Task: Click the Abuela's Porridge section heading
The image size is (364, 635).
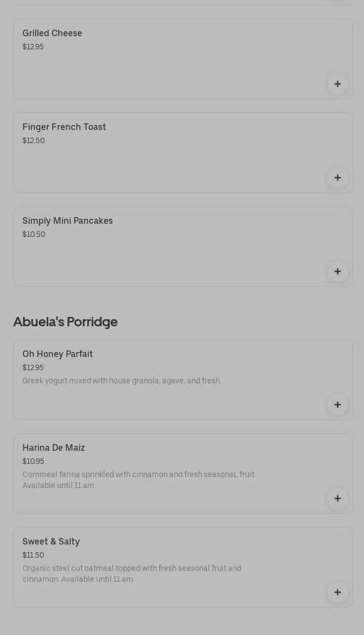Action: point(65,322)
